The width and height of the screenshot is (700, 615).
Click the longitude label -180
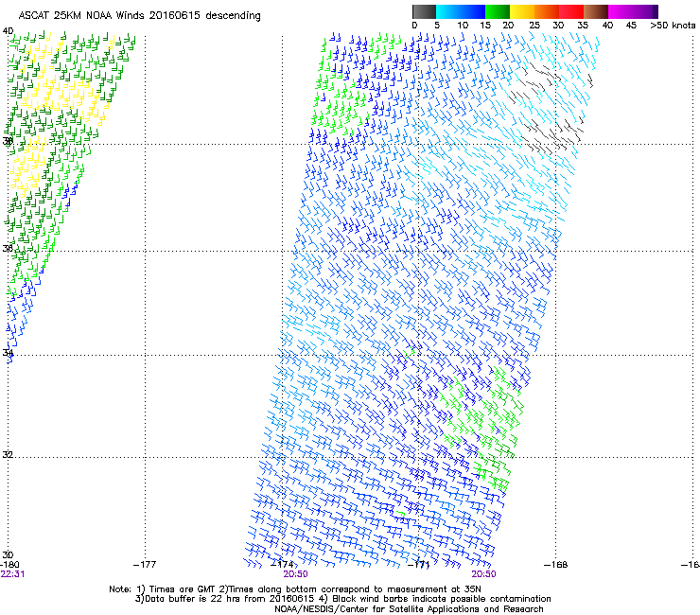pos(9,565)
